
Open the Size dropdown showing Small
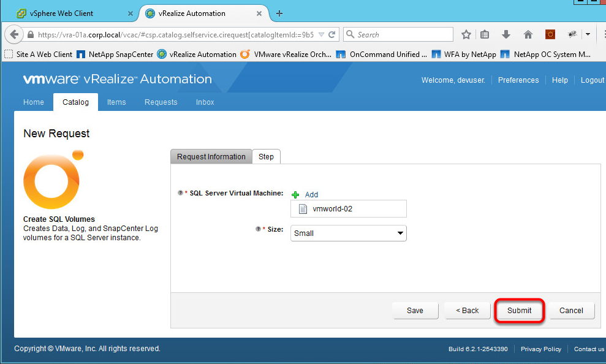pyautogui.click(x=348, y=233)
